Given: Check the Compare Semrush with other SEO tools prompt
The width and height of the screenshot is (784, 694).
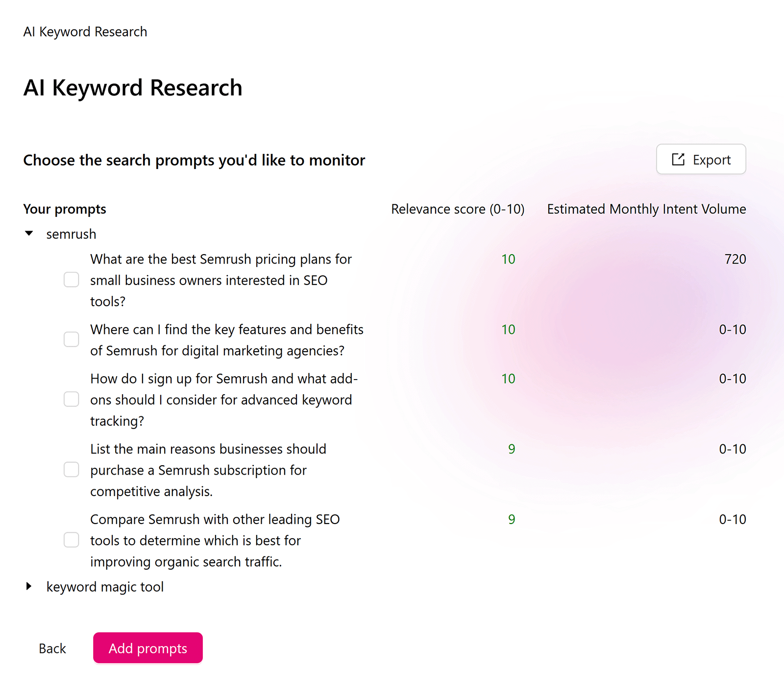Looking at the screenshot, I should pos(72,540).
